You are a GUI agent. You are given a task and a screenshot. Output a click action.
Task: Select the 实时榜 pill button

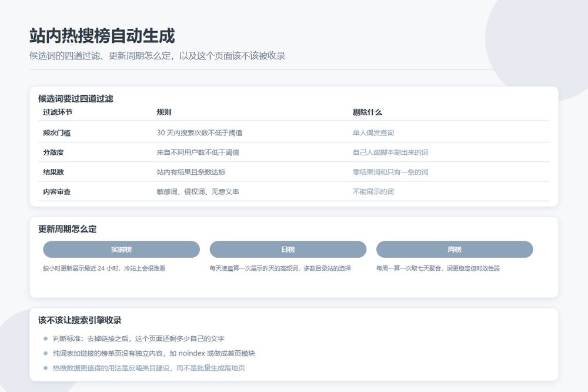click(x=122, y=250)
